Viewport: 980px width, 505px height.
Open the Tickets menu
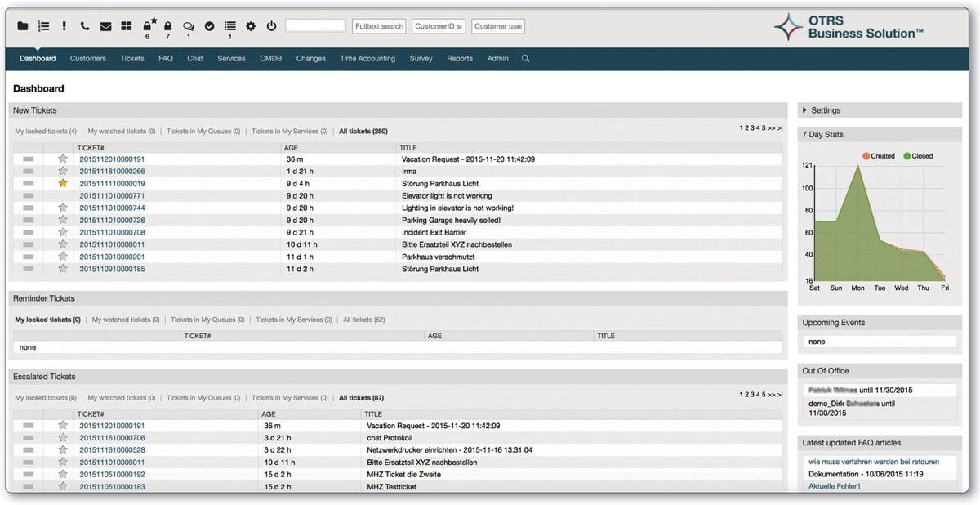pos(132,59)
